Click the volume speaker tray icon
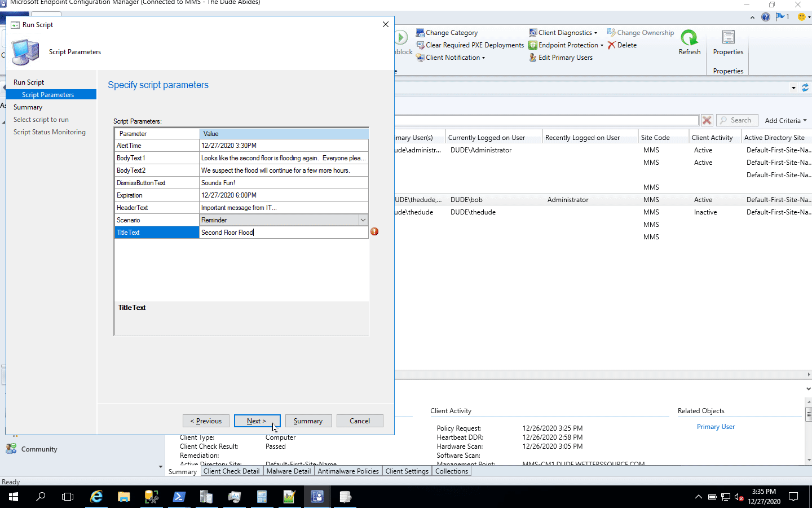The image size is (812, 508). click(739, 497)
